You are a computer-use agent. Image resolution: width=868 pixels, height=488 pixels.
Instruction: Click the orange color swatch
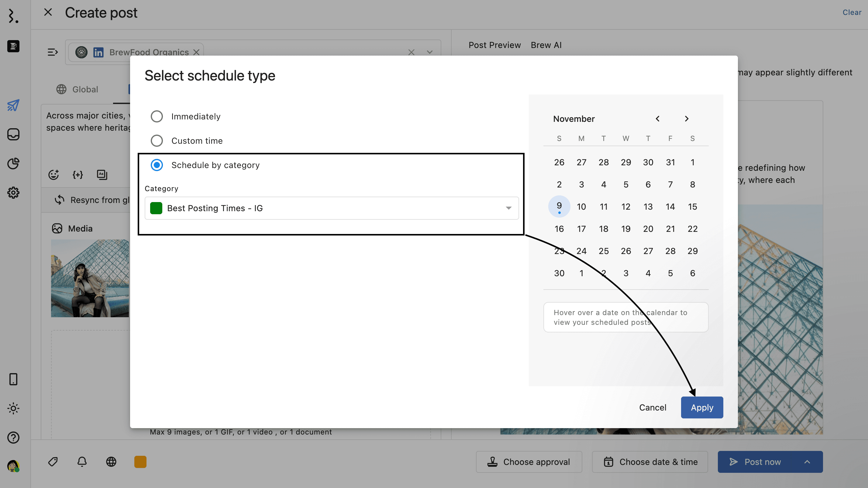pos(140,462)
